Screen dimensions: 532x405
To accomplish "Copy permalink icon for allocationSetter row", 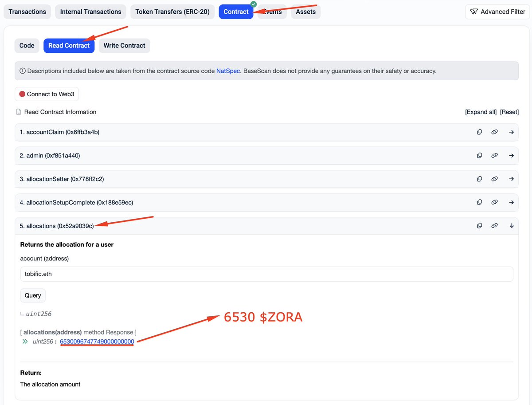I will click(x=494, y=179).
